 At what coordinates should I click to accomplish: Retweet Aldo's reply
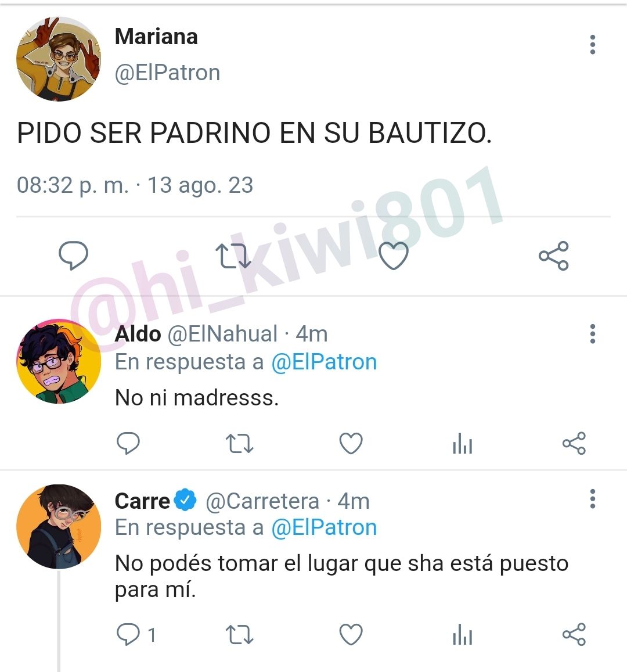pos(239,444)
